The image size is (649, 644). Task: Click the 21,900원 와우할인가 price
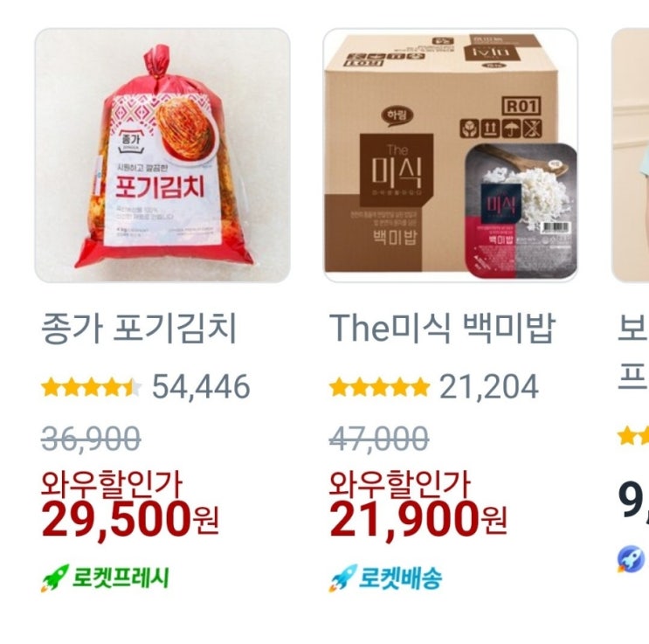(418, 520)
